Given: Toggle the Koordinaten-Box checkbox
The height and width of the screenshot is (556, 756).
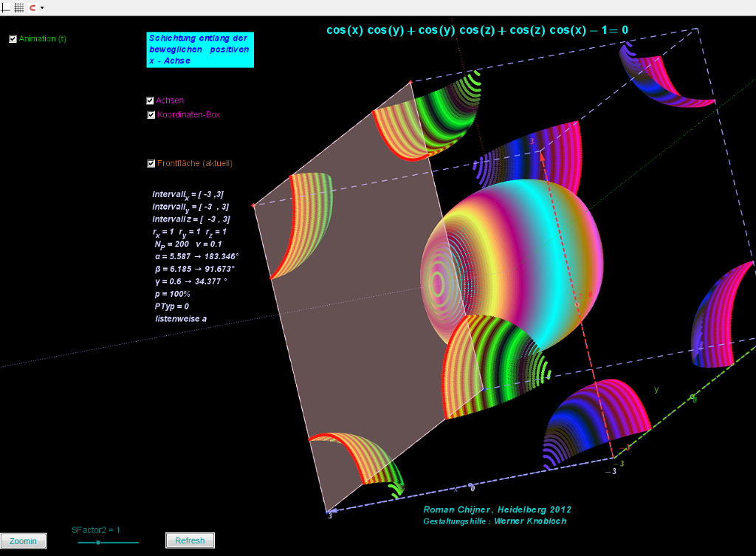Looking at the screenshot, I should tap(151, 115).
